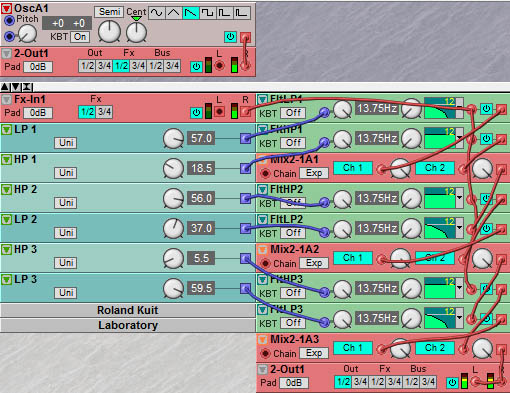Click the Uni button on HP 2

[66, 203]
